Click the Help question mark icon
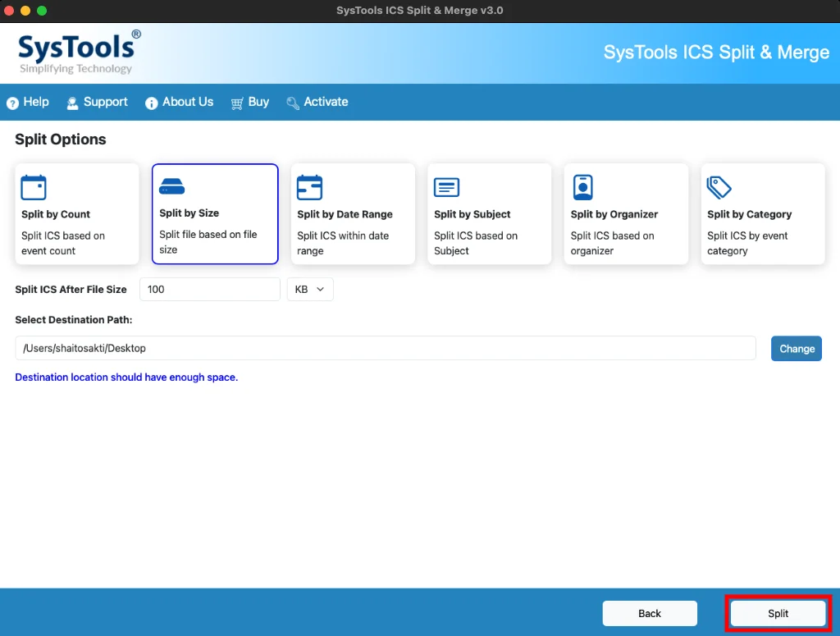This screenshot has height=636, width=840. [12, 103]
